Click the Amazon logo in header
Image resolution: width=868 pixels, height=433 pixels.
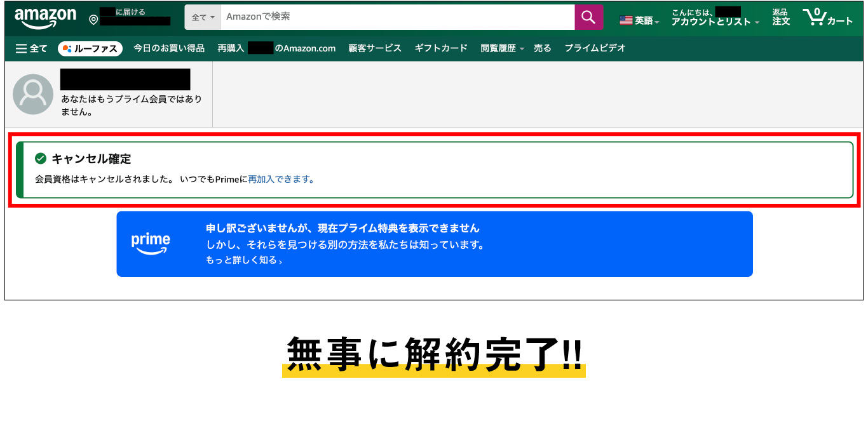45,18
